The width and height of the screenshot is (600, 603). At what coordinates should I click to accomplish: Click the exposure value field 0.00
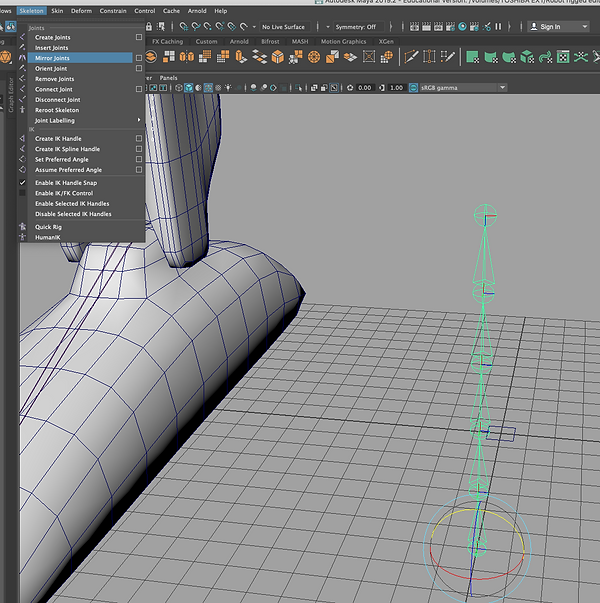point(364,88)
